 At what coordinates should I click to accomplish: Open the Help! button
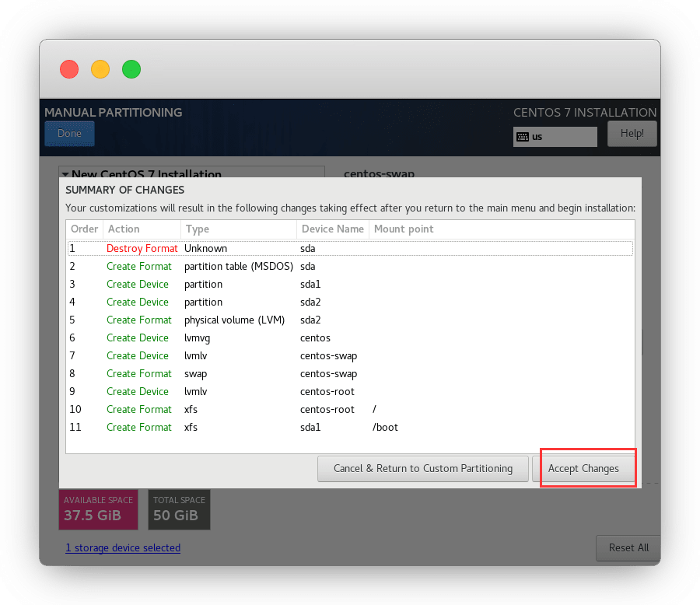click(632, 134)
